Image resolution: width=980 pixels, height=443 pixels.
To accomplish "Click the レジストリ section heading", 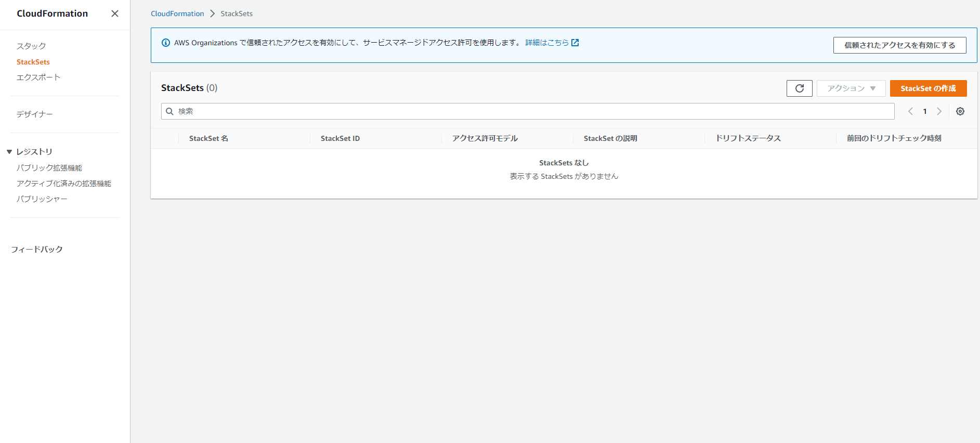I will [34, 152].
